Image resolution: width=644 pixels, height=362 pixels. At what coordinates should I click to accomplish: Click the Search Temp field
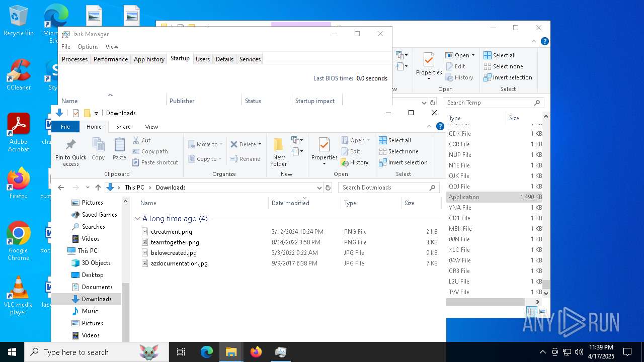[493, 103]
